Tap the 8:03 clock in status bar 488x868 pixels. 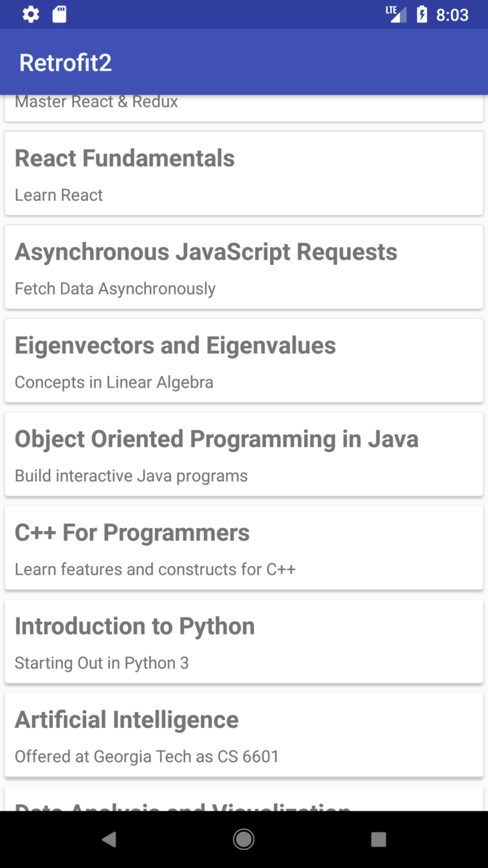click(x=452, y=15)
